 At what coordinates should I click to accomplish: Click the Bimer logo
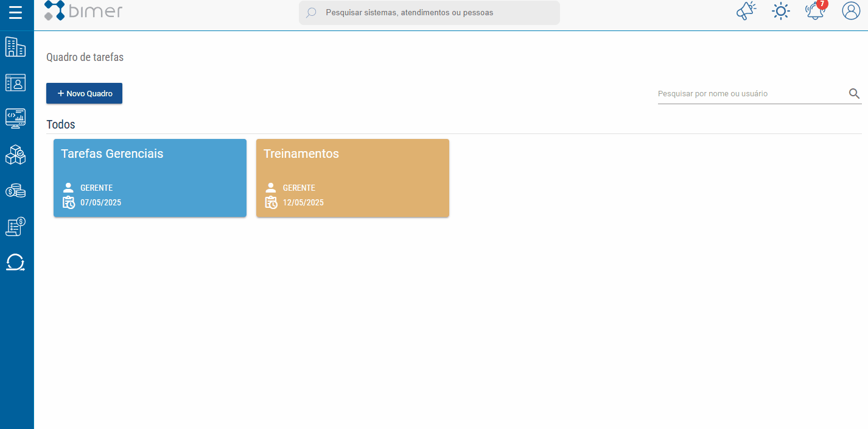[x=83, y=10]
